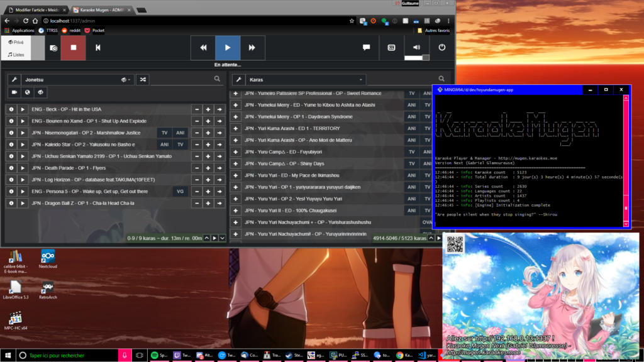Start playback with the blue play button
Screen dimensions: 644x362
click(x=228, y=48)
